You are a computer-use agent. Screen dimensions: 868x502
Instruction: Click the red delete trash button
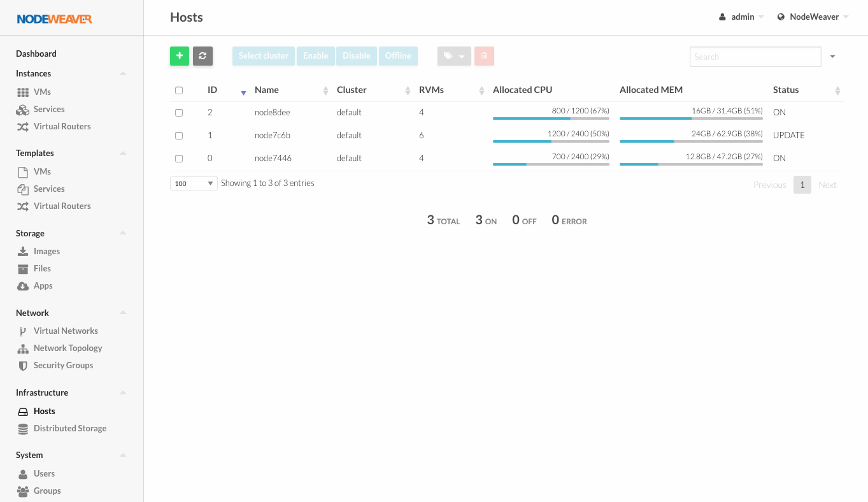pyautogui.click(x=484, y=56)
